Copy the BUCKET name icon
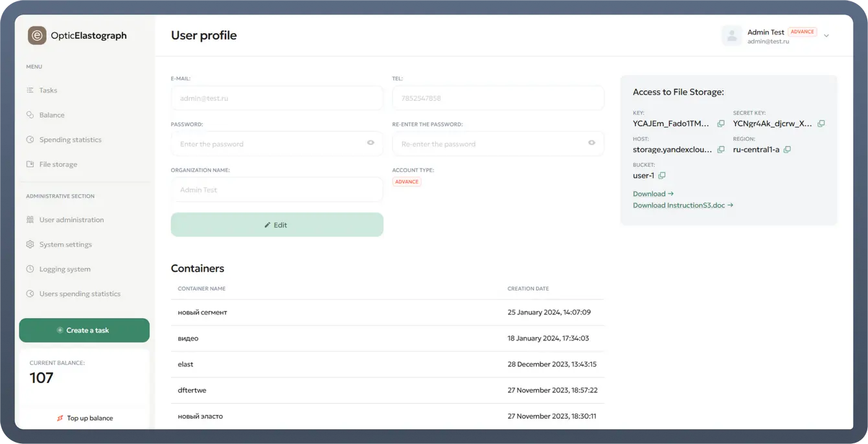Viewport: 868px width, 444px height. (x=662, y=175)
